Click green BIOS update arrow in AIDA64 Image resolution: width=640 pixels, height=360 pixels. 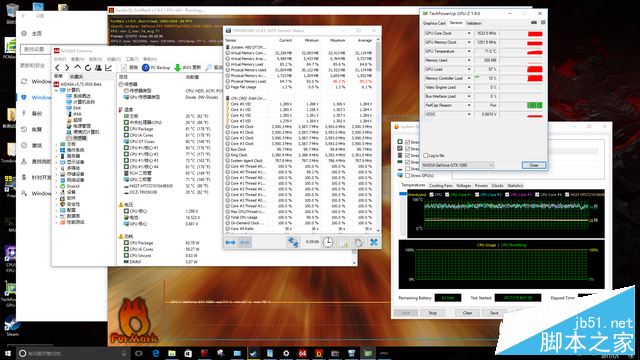[178, 68]
